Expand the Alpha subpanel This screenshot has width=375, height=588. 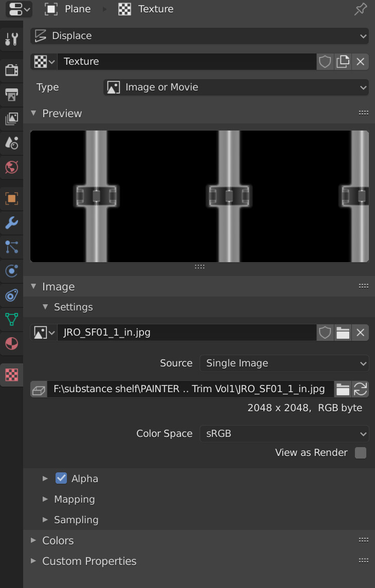pyautogui.click(x=45, y=479)
